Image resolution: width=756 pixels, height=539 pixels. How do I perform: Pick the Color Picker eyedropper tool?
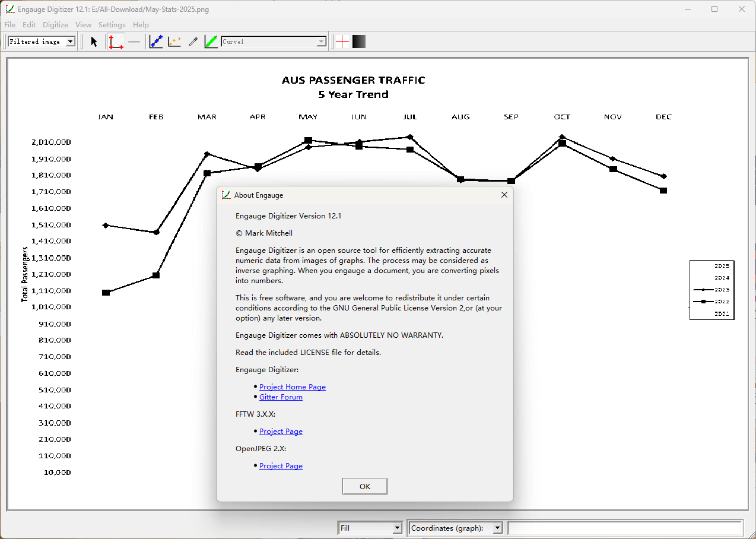[193, 41]
